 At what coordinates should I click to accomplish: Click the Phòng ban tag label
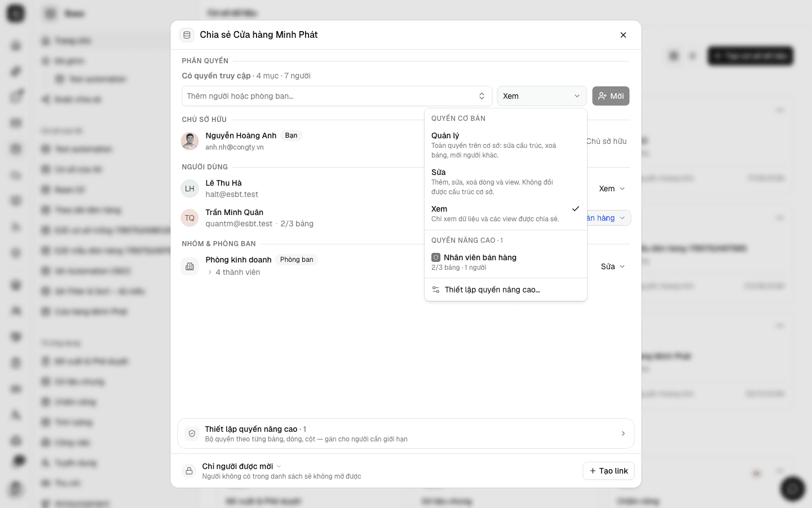point(297,260)
